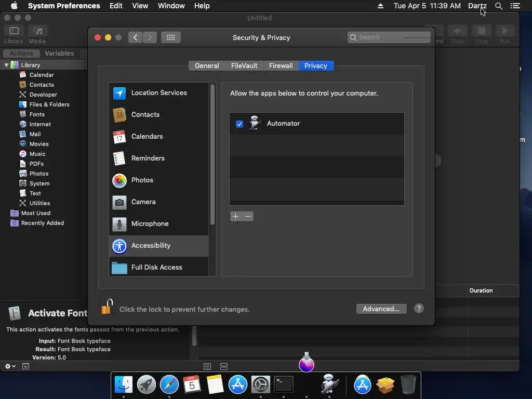Open Advanced security settings
Screen dimensions: 532x399
click(381, 309)
